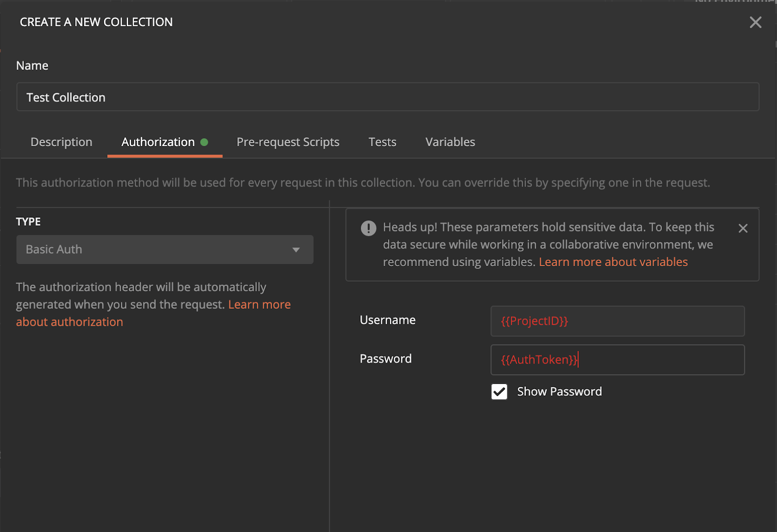
Task: Close the Create a New Collection dialog
Action: click(755, 22)
